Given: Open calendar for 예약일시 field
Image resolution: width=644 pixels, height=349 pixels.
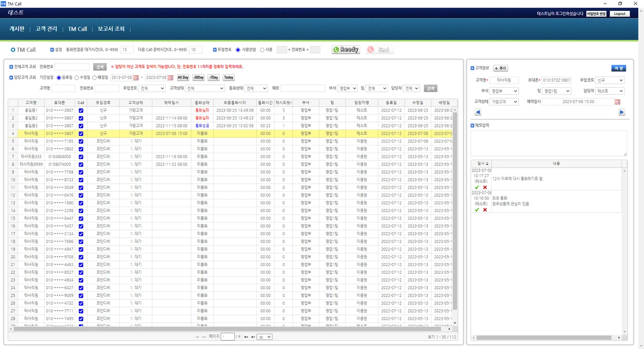Looking at the screenshot, I should (617, 102).
